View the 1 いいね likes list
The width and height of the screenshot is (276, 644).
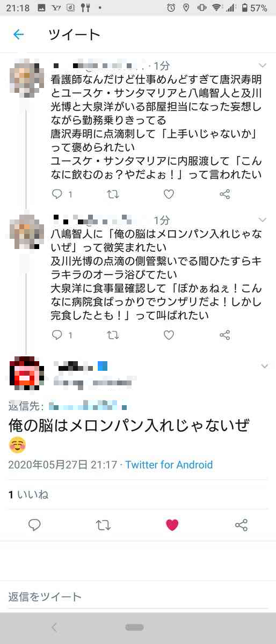click(x=28, y=495)
